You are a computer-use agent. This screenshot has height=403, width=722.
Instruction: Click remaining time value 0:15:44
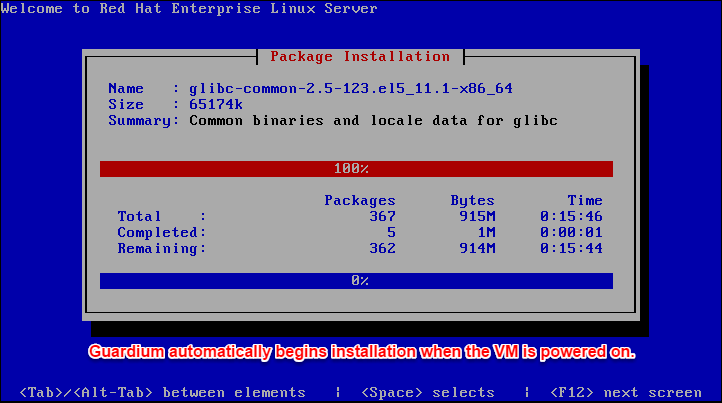click(x=571, y=248)
